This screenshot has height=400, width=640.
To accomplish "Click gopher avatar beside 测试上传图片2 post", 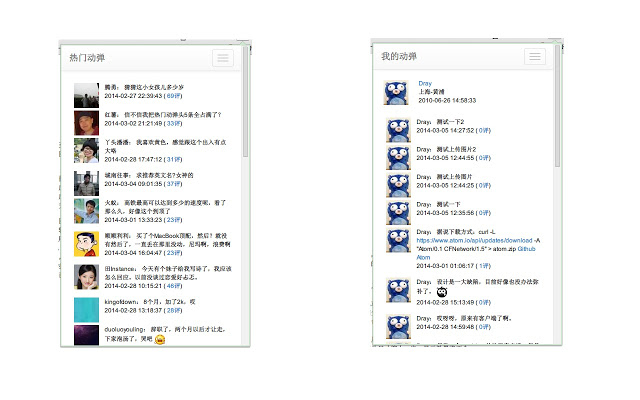I will pos(398,158).
